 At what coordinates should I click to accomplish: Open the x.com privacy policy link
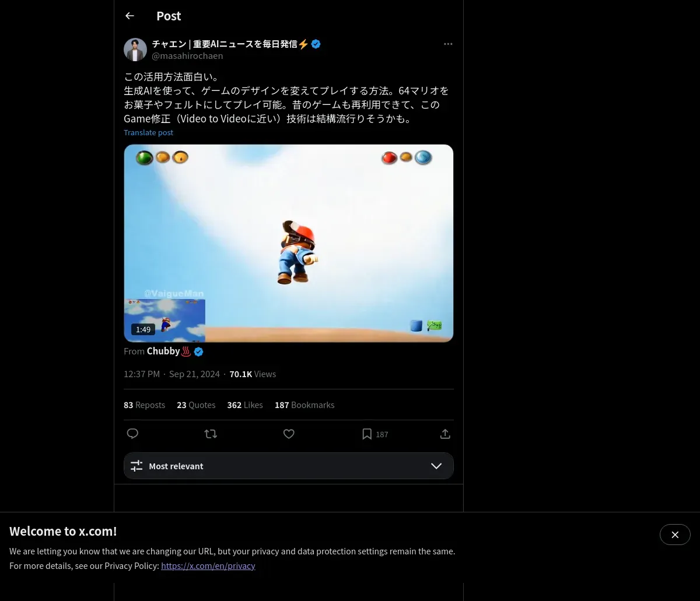pos(208,565)
